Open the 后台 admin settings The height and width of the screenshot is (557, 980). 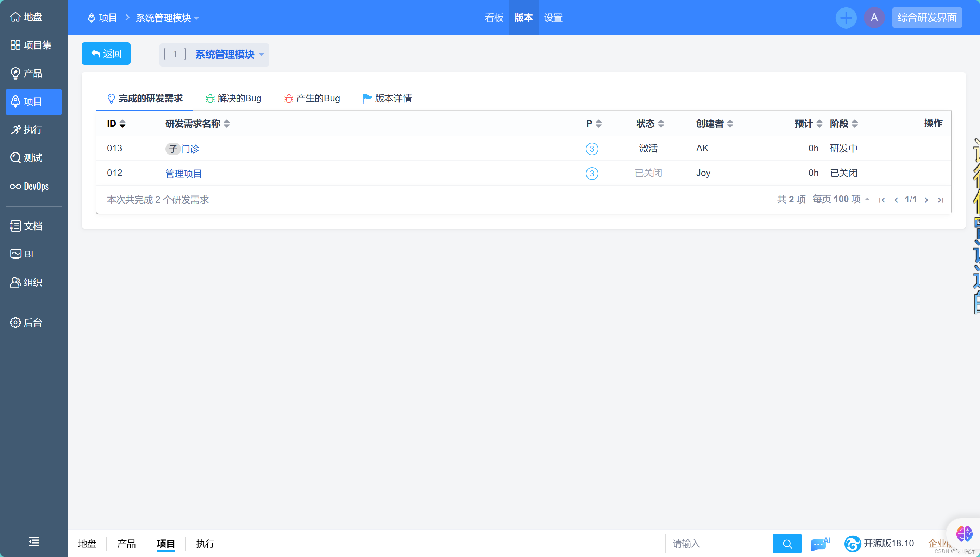[x=26, y=323]
